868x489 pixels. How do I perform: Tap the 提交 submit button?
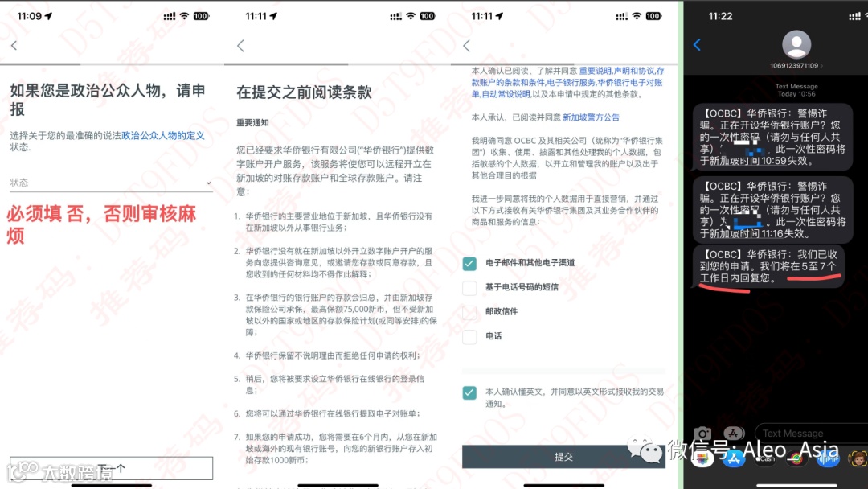coord(563,457)
